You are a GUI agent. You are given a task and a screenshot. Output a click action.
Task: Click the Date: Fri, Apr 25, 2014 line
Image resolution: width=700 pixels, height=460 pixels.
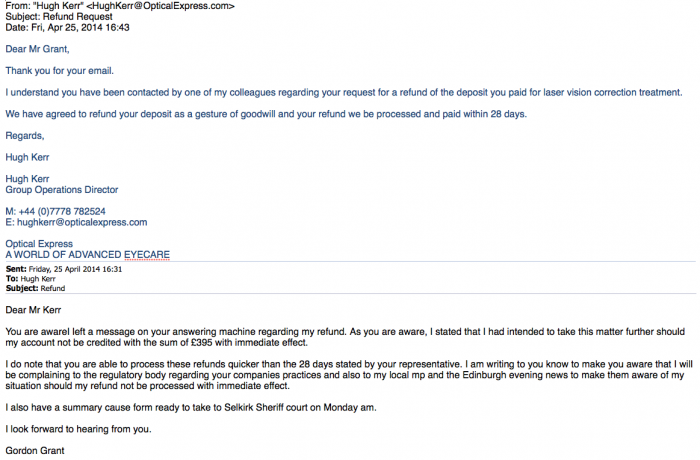tap(67, 27)
